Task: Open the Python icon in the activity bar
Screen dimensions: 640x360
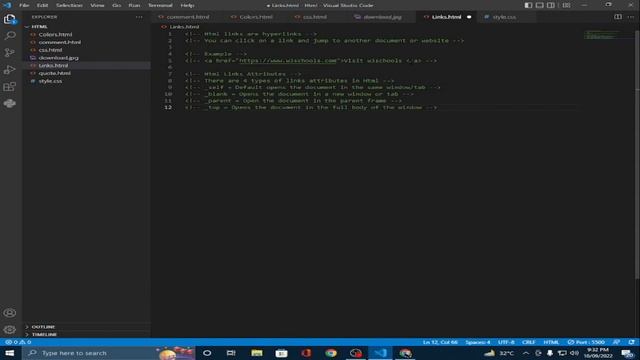Action: click(x=9, y=104)
